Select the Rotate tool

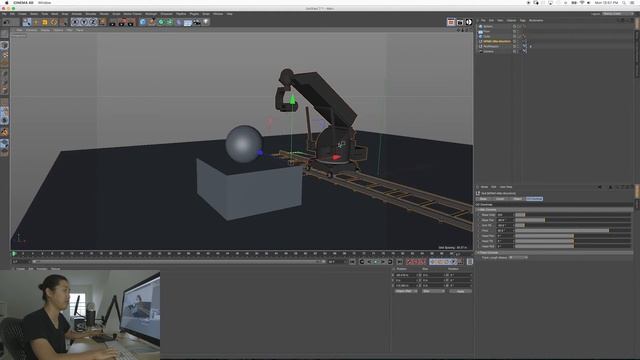(x=54, y=22)
